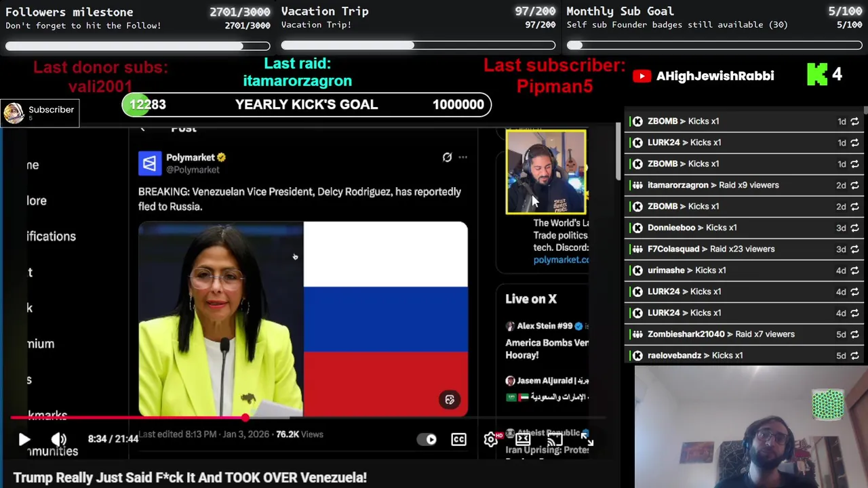Click the green Kick logo at top right
The height and width of the screenshot is (488, 868).
click(x=817, y=75)
